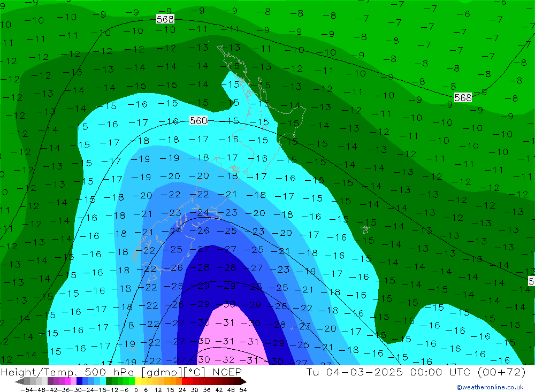Click the yellow legend swatch above 0
Screen dimensions: 535x392
[x=137, y=381]
